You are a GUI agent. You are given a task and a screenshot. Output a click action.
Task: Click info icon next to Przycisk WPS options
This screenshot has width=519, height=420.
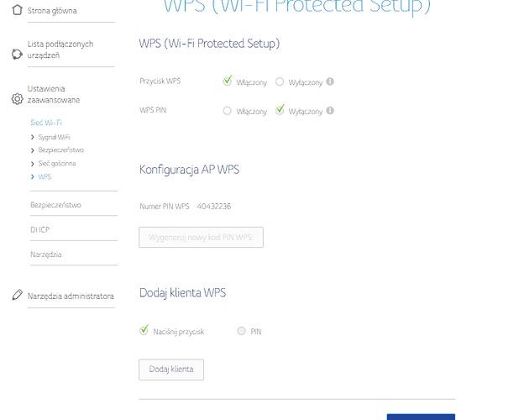(x=330, y=81)
